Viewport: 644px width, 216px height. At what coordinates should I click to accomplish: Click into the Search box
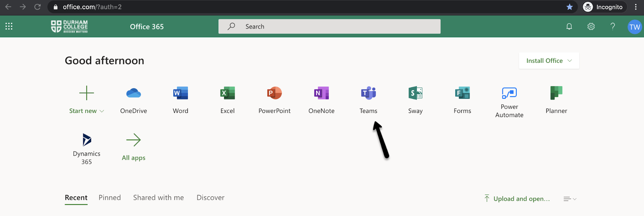[329, 26]
